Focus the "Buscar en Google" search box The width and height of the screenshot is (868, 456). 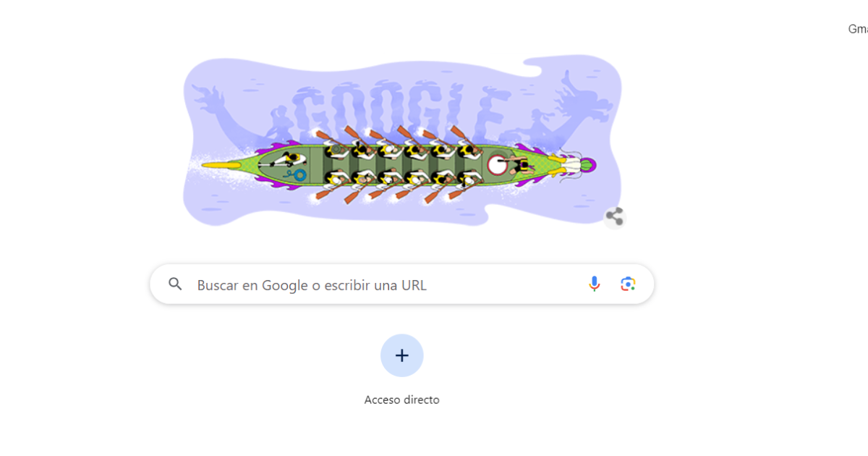[402, 284]
